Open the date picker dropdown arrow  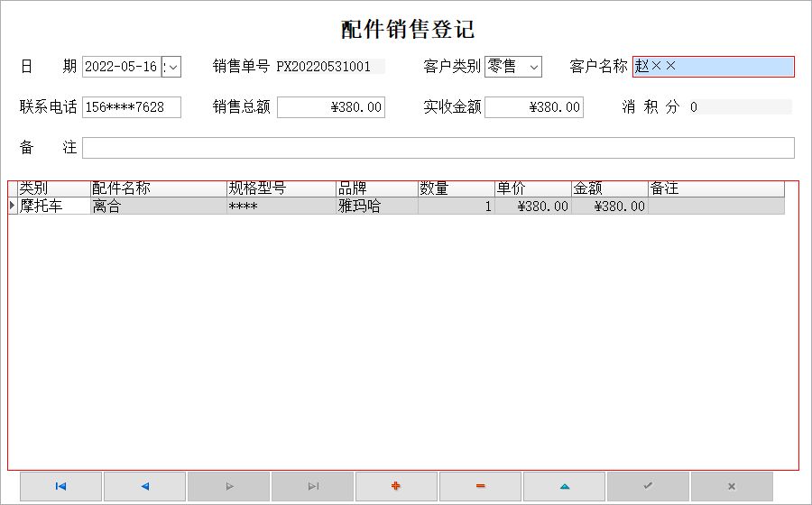pos(173,67)
